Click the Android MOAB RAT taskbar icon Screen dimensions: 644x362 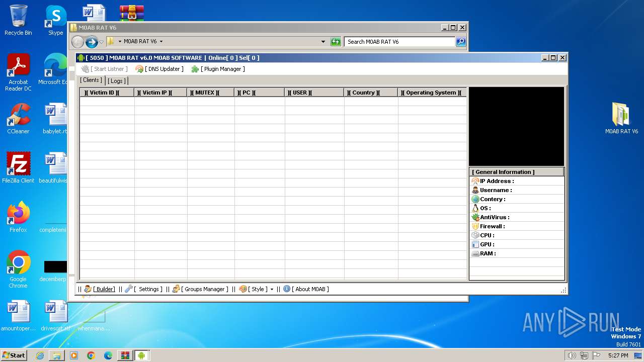pos(141,355)
